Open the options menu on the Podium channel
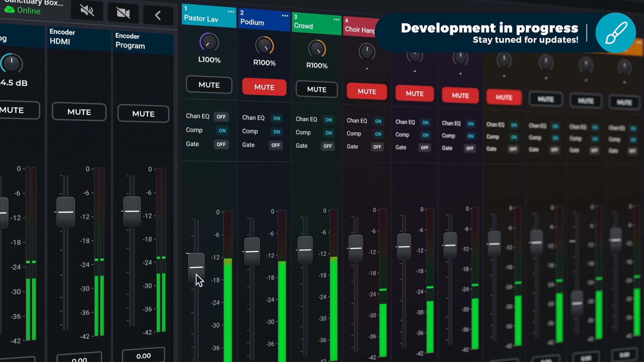644x362 pixels. point(285,16)
